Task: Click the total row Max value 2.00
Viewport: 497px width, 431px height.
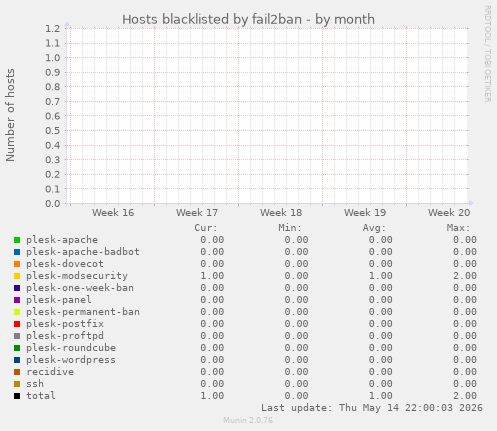Action: tap(465, 396)
